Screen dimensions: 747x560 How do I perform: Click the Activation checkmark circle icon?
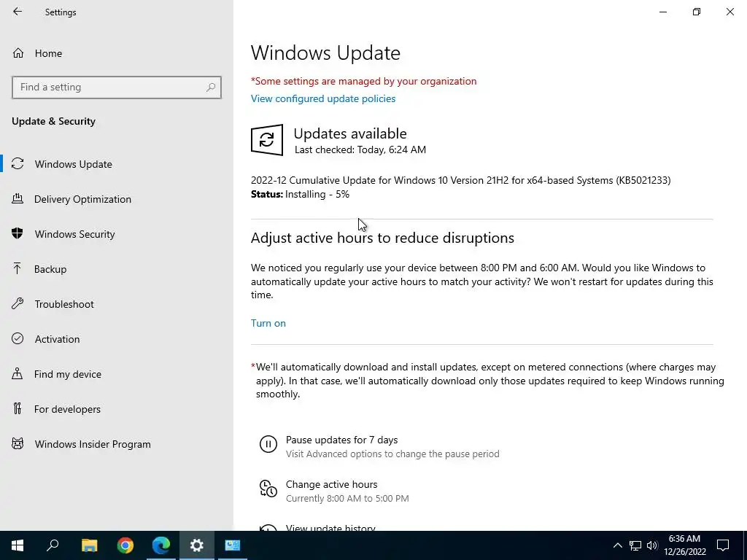point(18,338)
